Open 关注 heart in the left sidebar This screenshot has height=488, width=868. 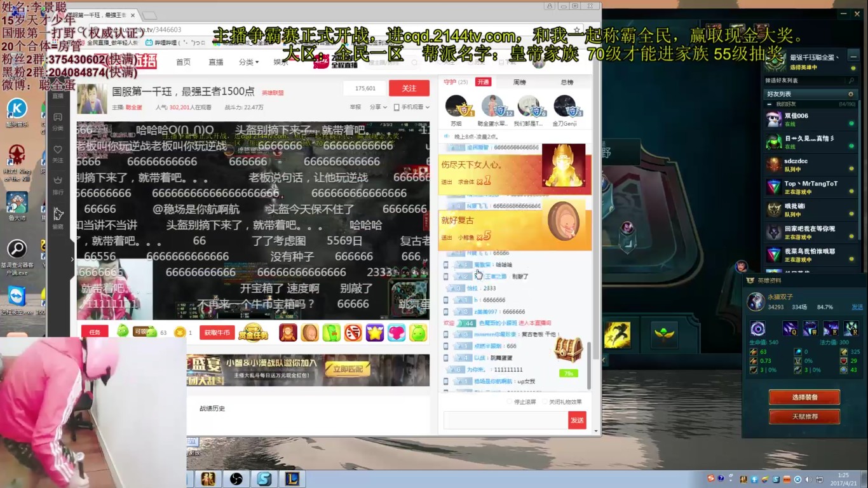[58, 154]
